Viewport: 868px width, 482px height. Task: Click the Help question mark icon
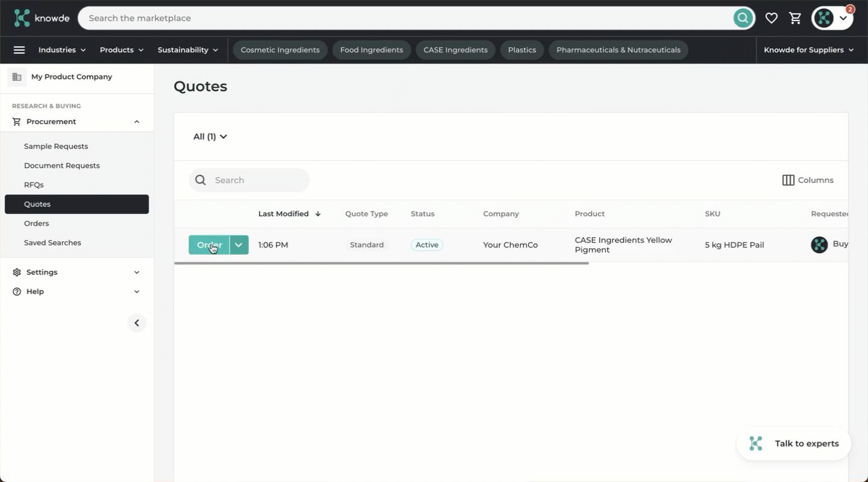17,292
